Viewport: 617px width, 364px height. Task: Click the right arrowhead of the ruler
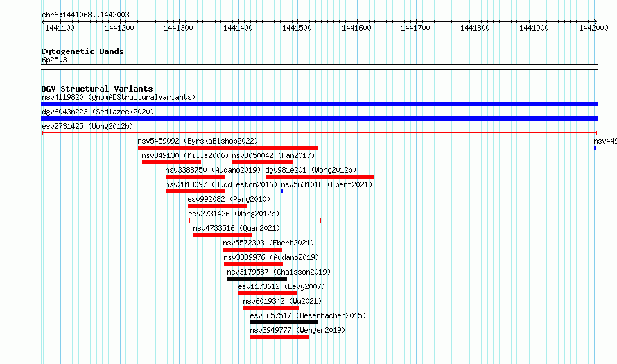point(596,21)
